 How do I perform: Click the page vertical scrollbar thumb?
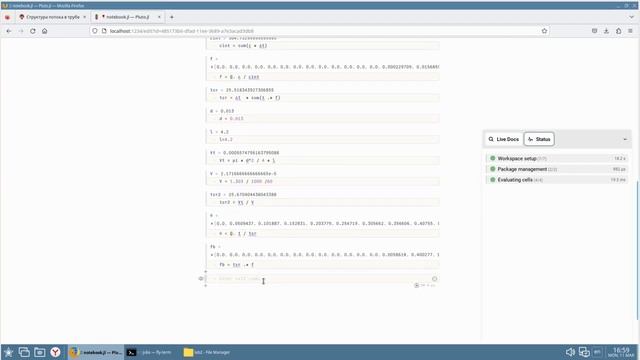click(637, 250)
